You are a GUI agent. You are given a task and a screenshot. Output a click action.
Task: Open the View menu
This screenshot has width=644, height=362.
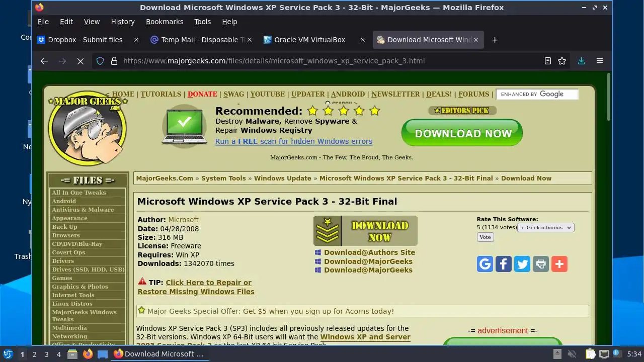pos(92,22)
